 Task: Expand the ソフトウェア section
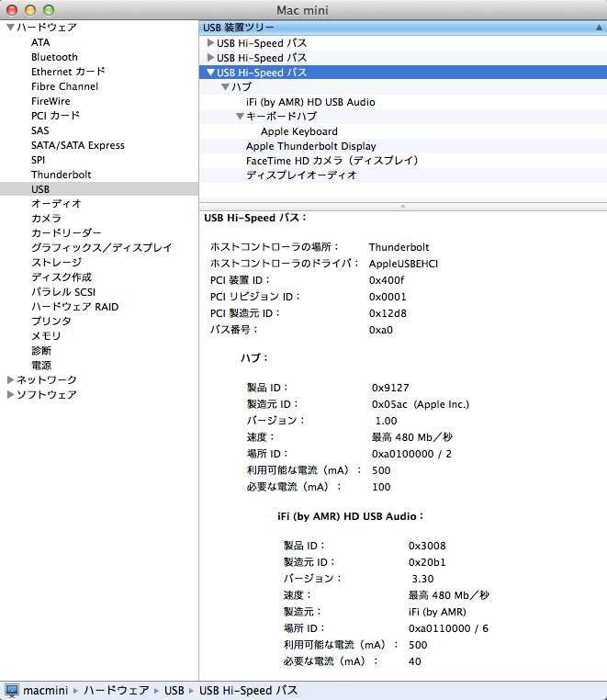point(11,395)
